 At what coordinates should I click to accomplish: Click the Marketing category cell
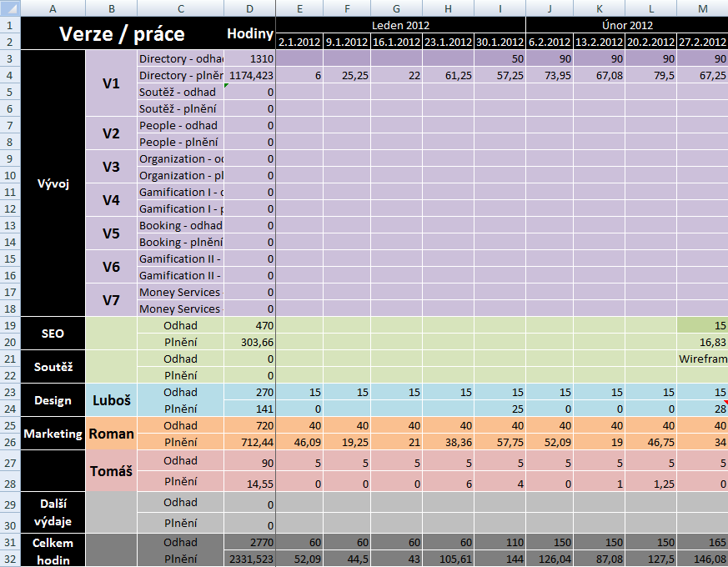53,434
